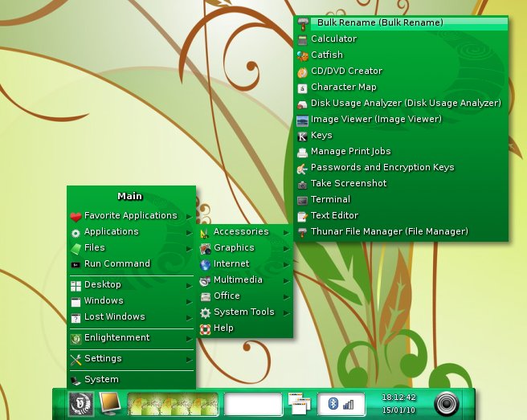
Task: Click the Help lifebuoy icon
Action: [206, 329]
